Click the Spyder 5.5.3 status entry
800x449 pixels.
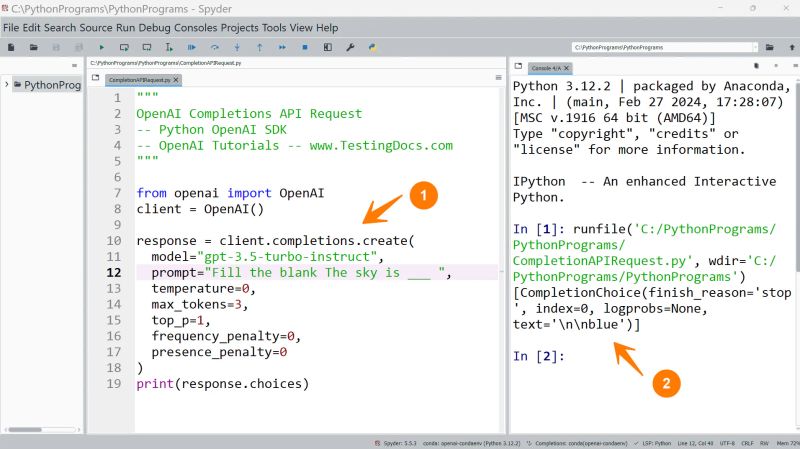coord(395,443)
